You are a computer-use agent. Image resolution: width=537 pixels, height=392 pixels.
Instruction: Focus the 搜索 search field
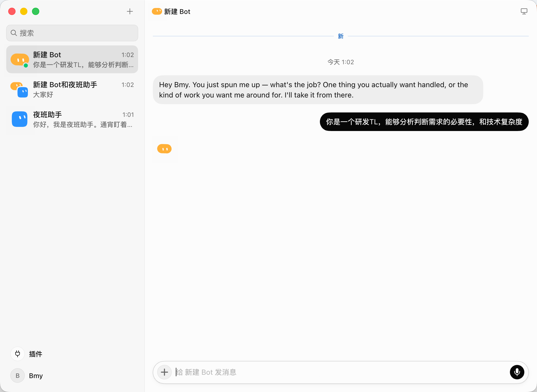[x=72, y=33]
